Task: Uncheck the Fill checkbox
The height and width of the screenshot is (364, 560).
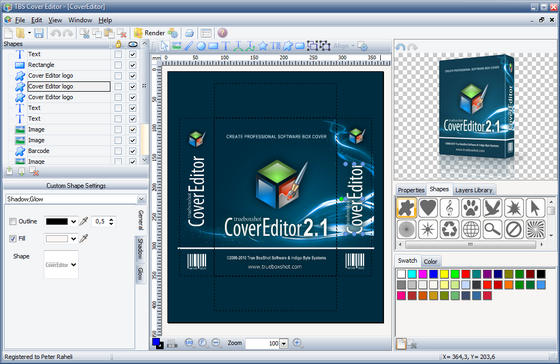Action: click(x=13, y=238)
